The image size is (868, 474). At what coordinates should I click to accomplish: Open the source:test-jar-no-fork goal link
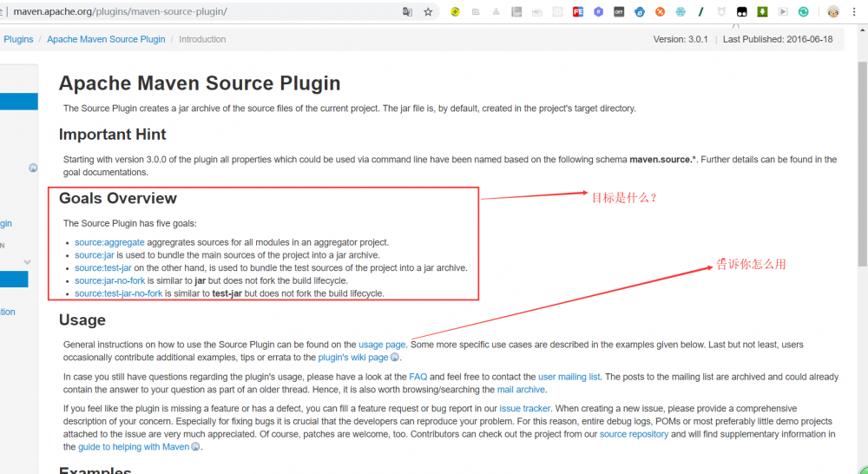[x=118, y=293]
